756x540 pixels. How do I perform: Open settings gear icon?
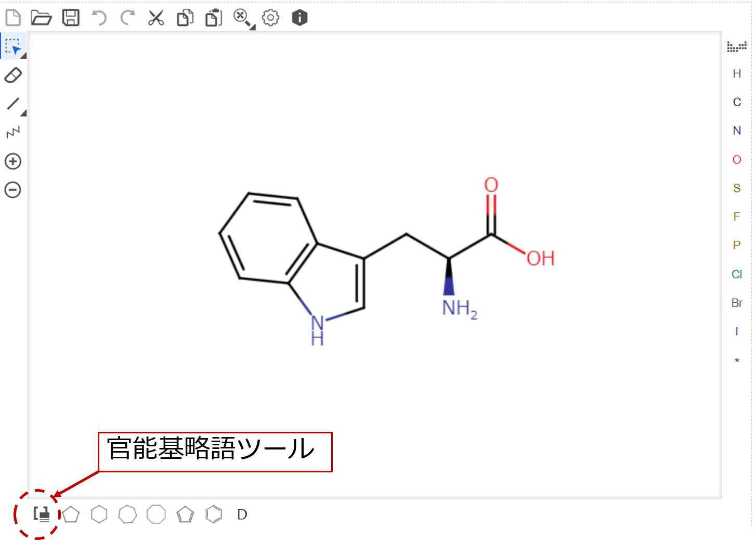[270, 18]
